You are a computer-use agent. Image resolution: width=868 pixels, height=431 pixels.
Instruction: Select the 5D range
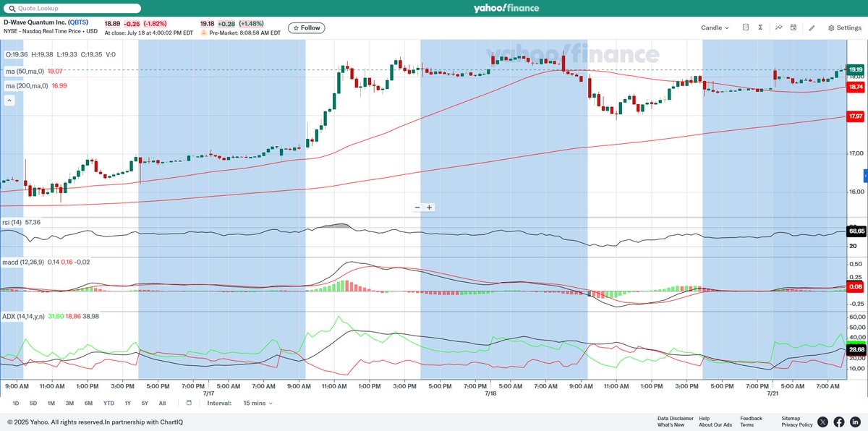click(x=33, y=403)
